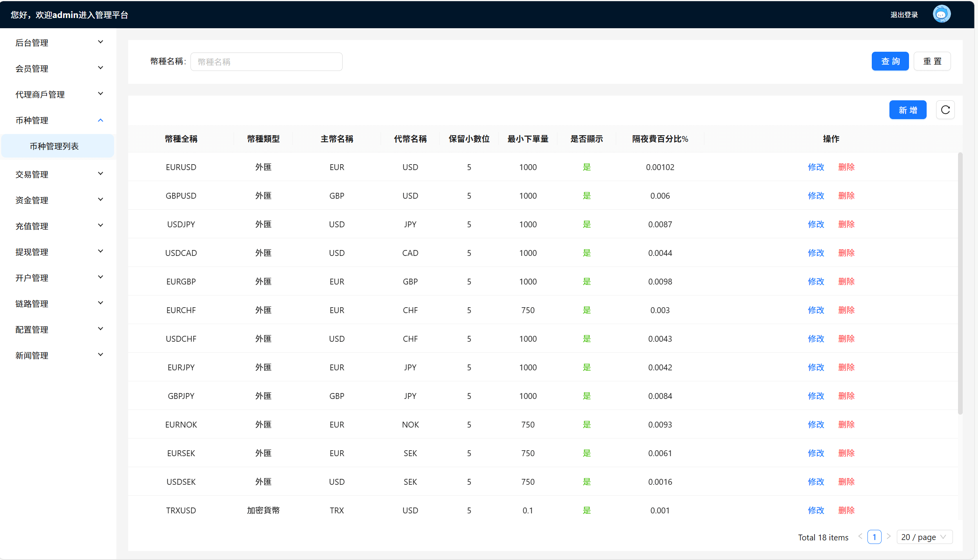Viewport: 978px width, 560px height.
Task: Collapse the 币种管理 menu chevron
Action: point(100,120)
